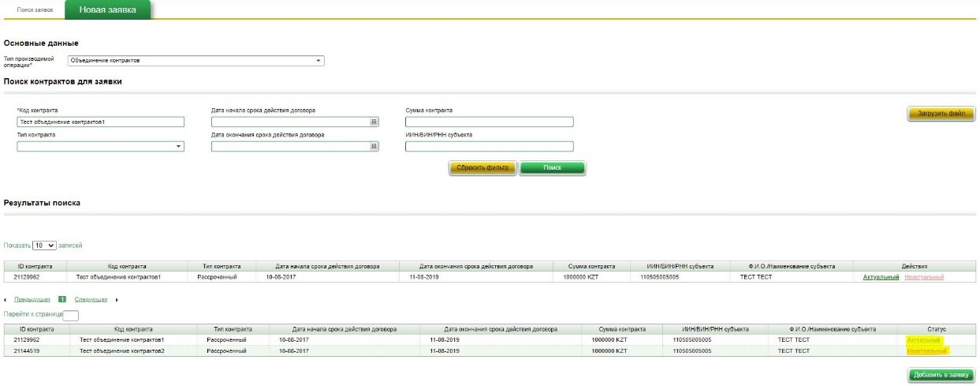Focus the Сумма контракта input field

[x=489, y=122]
